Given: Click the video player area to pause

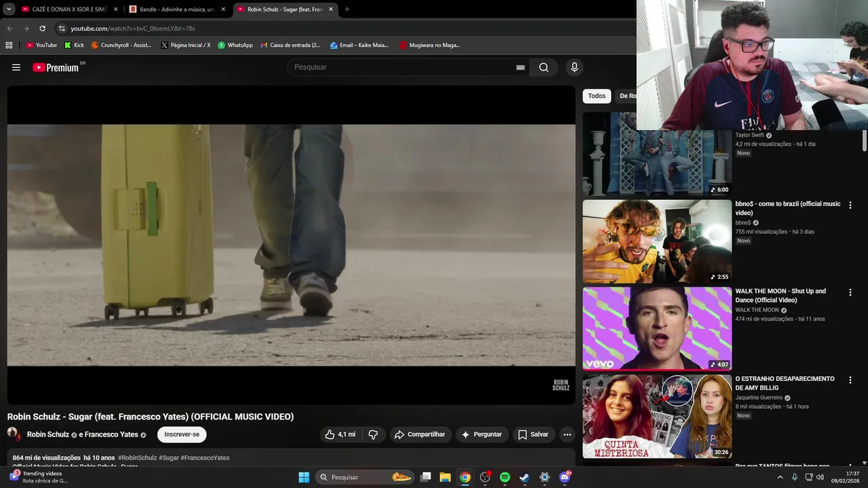Looking at the screenshot, I should pyautogui.click(x=291, y=245).
